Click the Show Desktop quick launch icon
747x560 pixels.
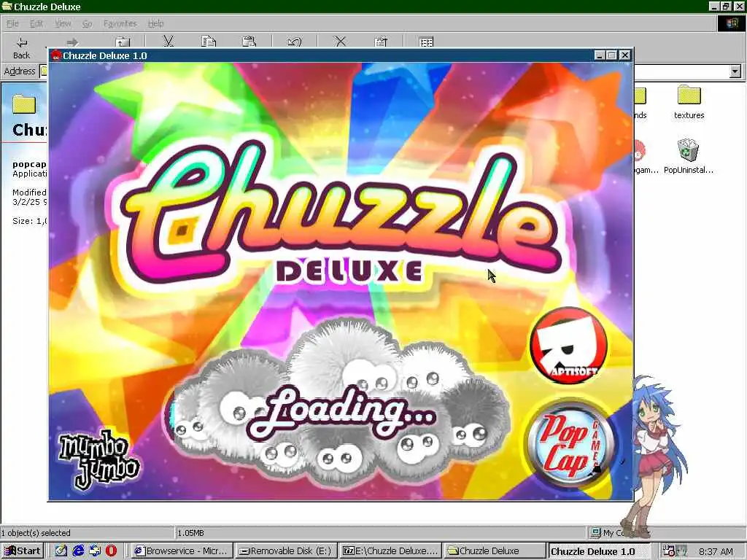[61, 551]
